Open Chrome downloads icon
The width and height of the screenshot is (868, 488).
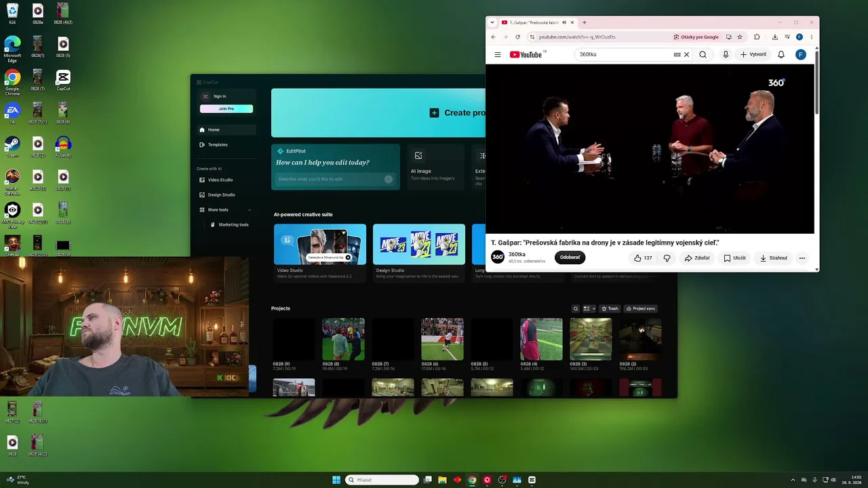(775, 37)
